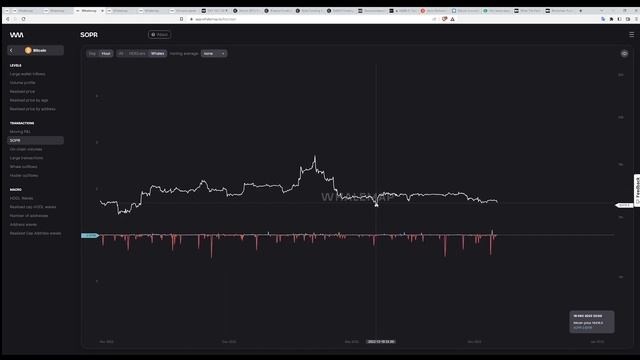
Task: Open the hamburger menu at top right
Action: click(x=631, y=35)
